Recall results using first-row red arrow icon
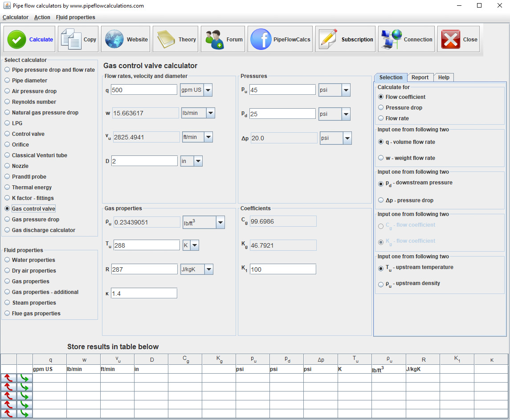The height and width of the screenshot is (420, 510). pyautogui.click(x=8, y=378)
